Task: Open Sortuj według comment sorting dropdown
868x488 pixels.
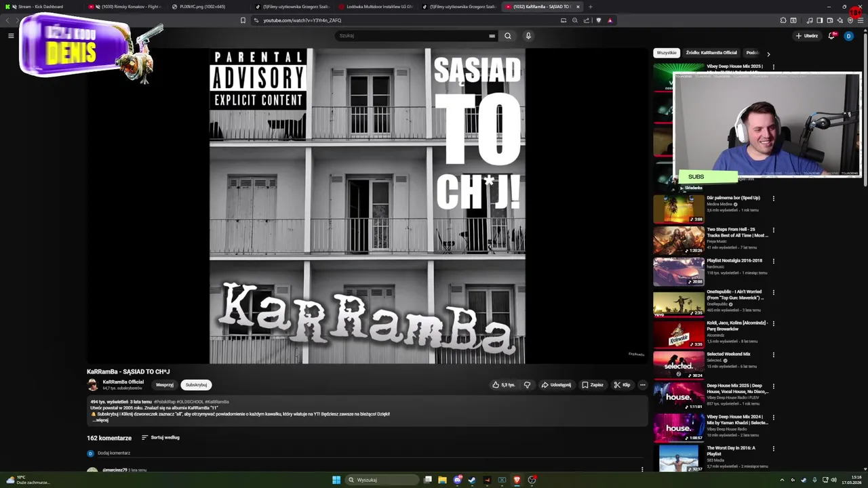Action: [161, 438]
